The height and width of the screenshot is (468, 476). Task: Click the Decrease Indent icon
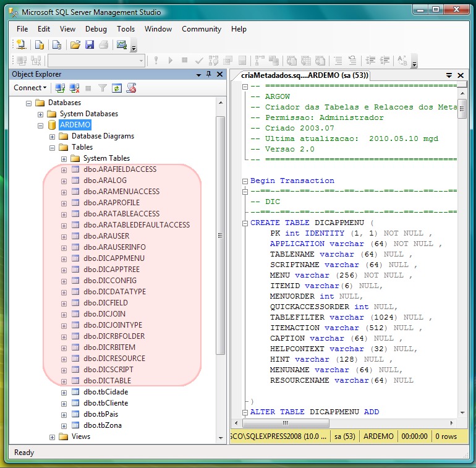(370, 61)
